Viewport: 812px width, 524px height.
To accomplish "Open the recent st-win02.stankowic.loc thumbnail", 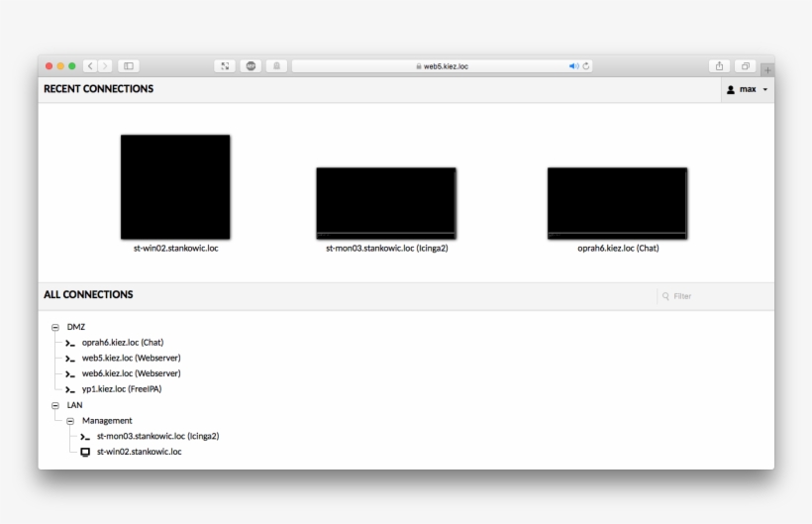I will [175, 187].
